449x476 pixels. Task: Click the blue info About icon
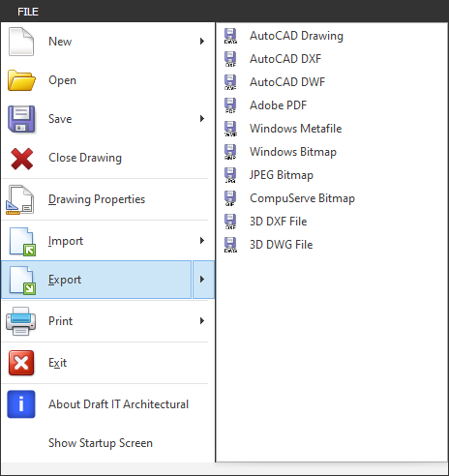coord(21,404)
